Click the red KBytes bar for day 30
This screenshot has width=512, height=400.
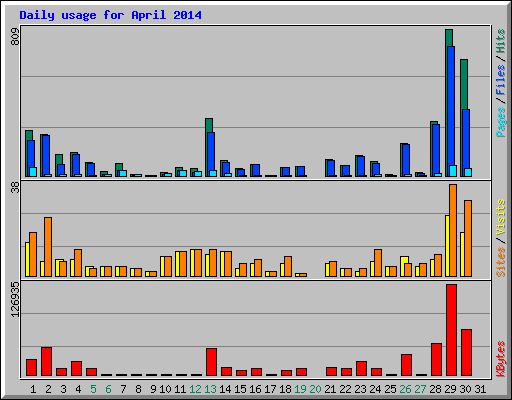coord(466,353)
